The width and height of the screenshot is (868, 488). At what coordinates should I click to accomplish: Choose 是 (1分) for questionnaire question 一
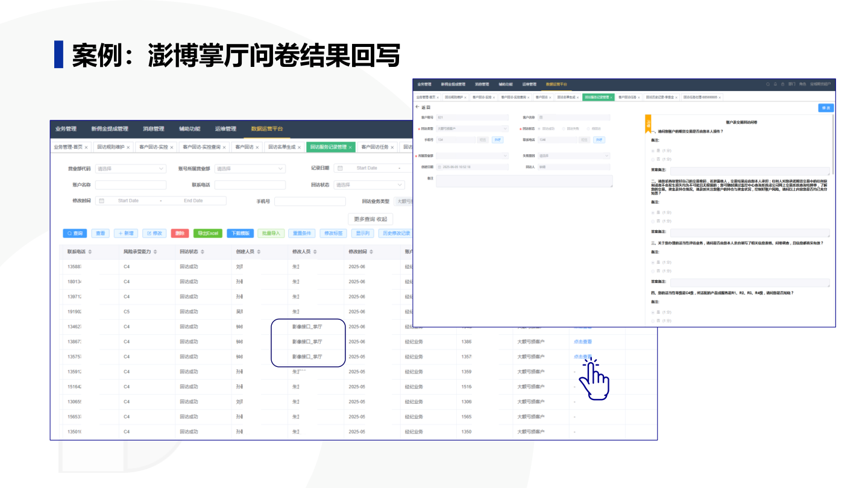[653, 150]
